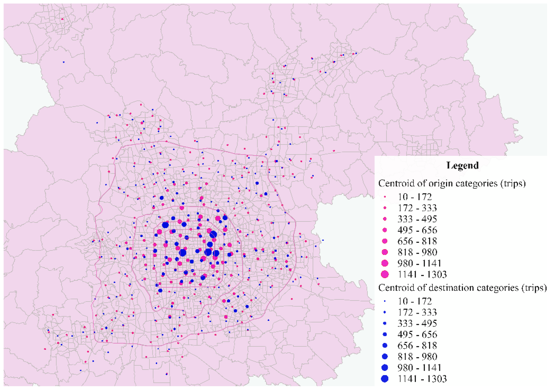
Task: Click the "172 - 333" label under origin categories
Action: coord(417,208)
